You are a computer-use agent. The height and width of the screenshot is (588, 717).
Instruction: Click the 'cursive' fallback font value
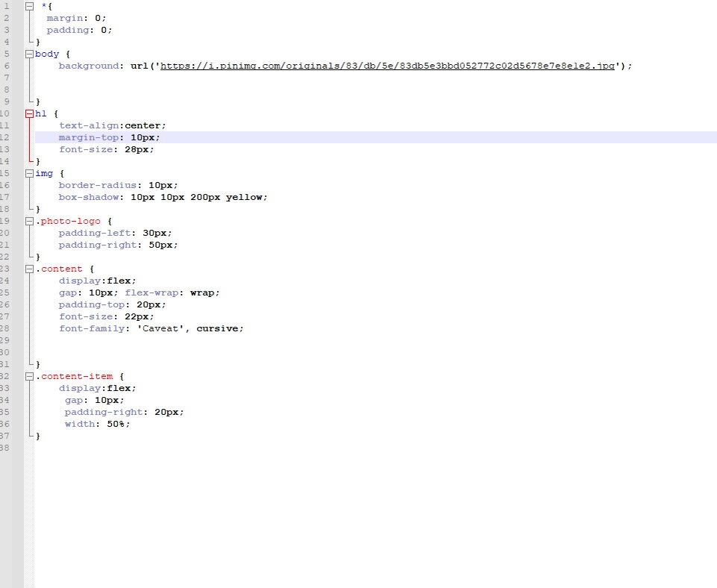tap(217, 329)
